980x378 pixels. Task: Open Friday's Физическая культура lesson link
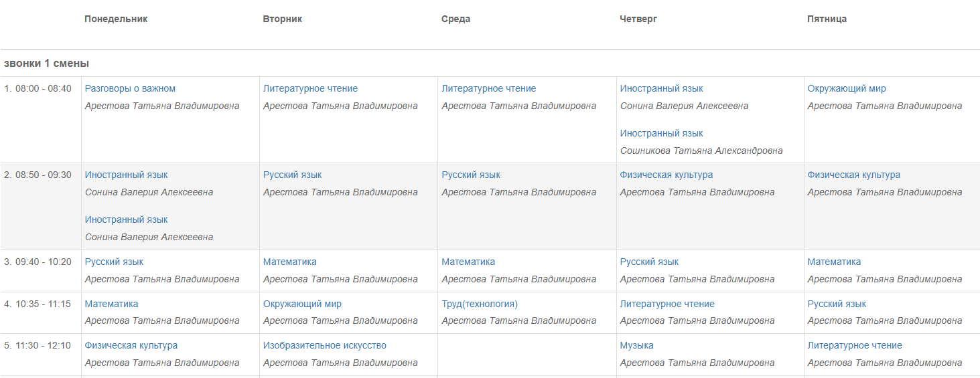click(x=853, y=175)
